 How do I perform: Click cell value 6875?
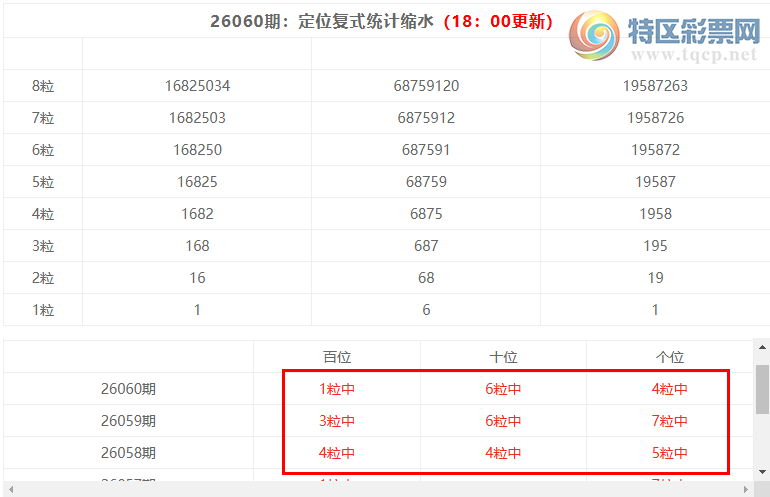(426, 214)
